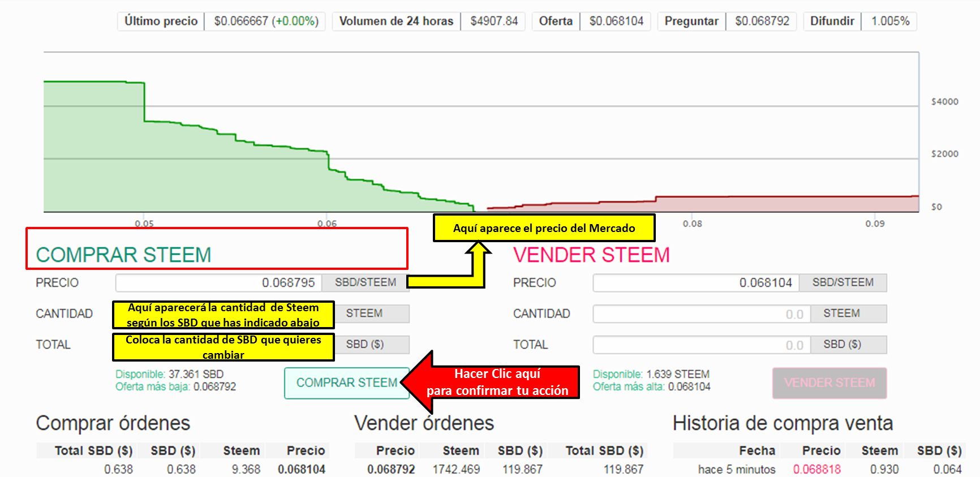Screen dimensions: 980x477
Task: Click the sell TOTAL input field
Action: click(702, 345)
